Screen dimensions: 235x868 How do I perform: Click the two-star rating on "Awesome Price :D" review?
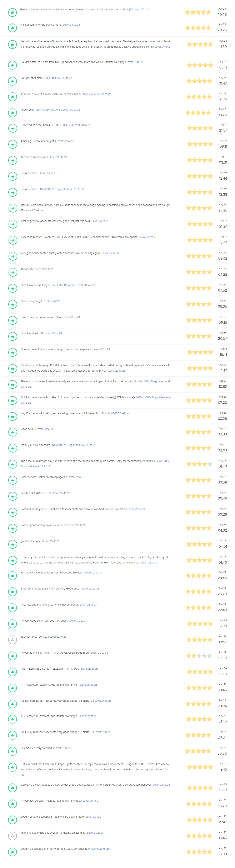click(x=199, y=656)
